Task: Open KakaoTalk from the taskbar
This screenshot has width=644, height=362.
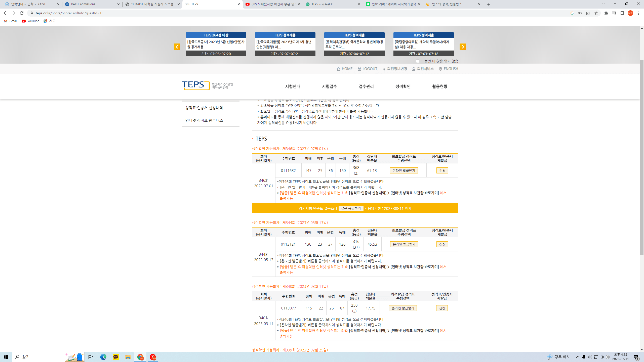Action: 116,357
